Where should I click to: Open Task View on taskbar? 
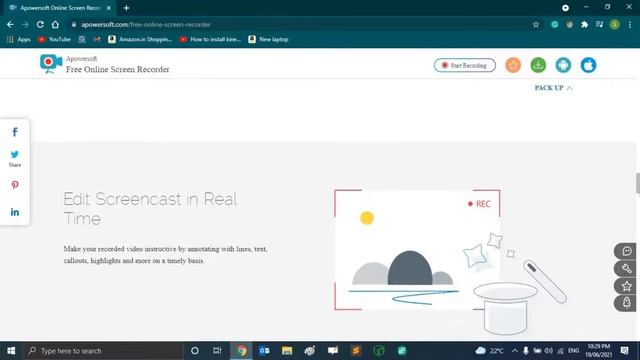[x=217, y=351]
